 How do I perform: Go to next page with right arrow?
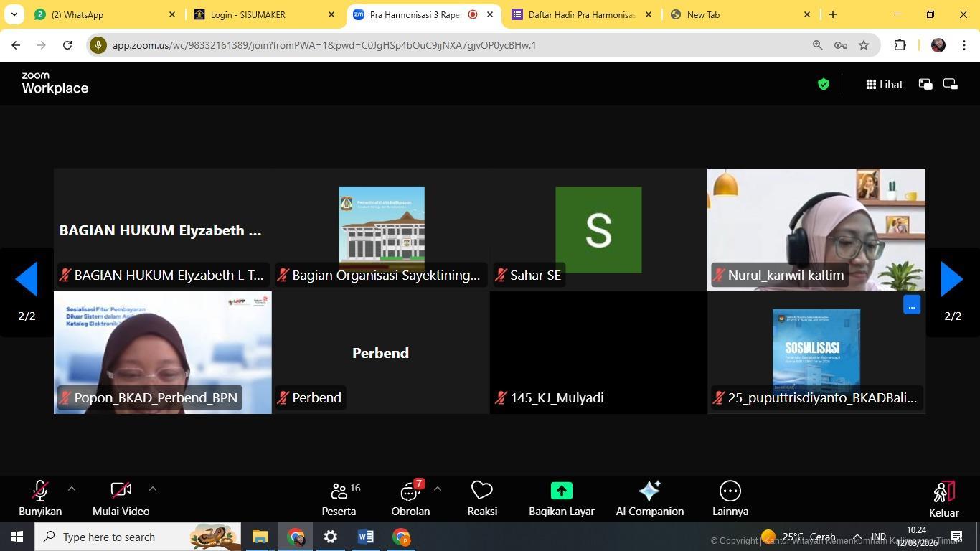coord(951,279)
